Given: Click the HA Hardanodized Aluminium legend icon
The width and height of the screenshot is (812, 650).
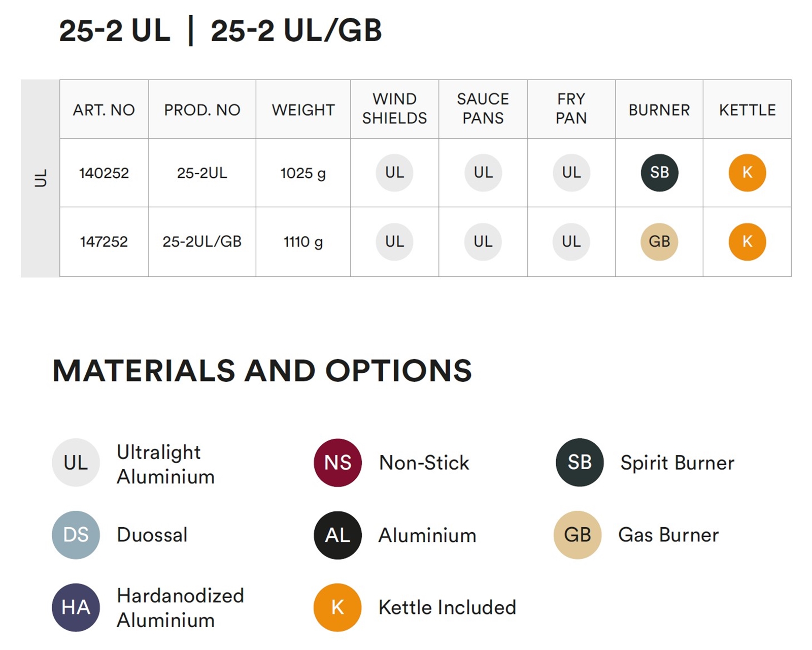Looking at the screenshot, I should click(76, 607).
